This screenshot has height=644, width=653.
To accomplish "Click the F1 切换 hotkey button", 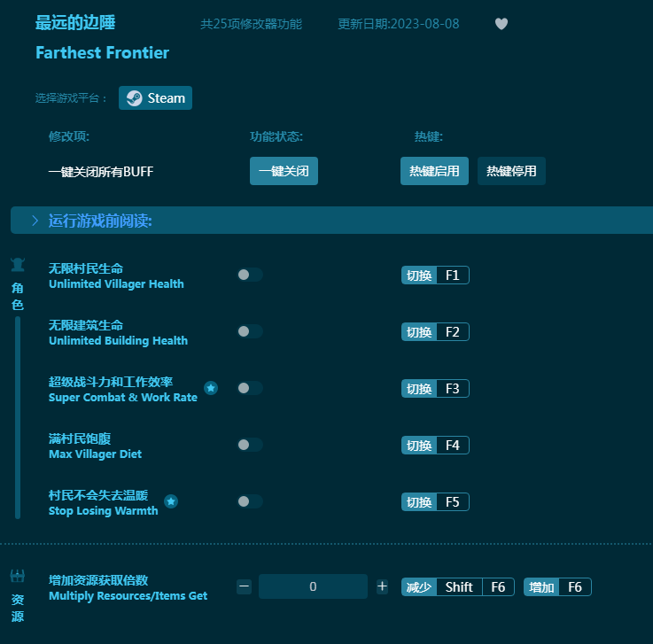I will click(435, 275).
